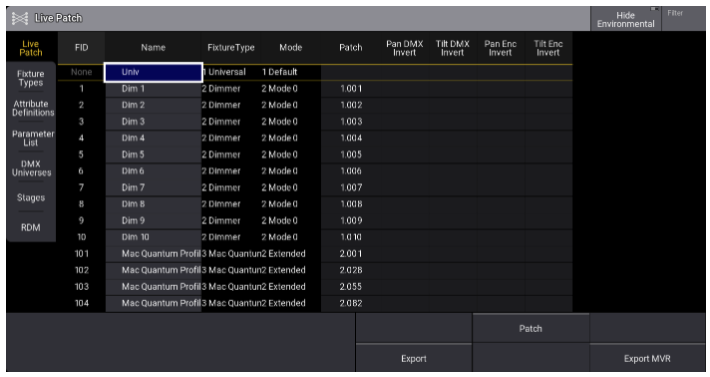
Task: Select the Live Patch tab
Action: point(31,48)
